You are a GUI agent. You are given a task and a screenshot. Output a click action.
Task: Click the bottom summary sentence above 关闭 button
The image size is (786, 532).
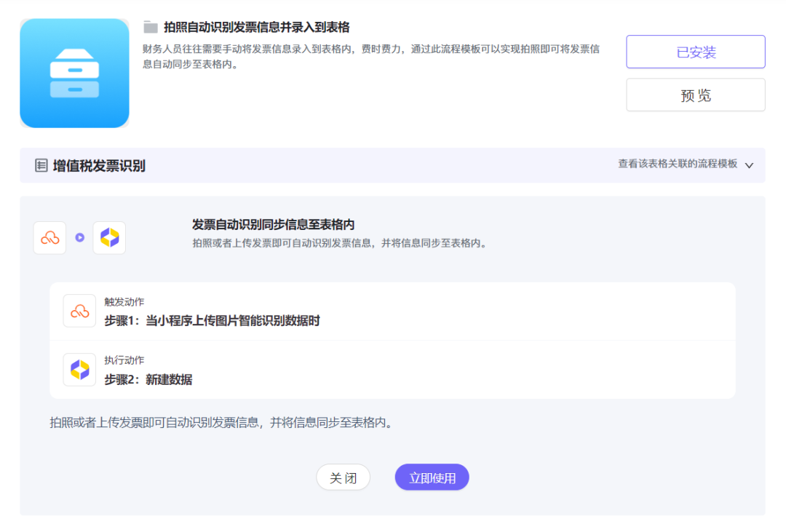tap(221, 423)
